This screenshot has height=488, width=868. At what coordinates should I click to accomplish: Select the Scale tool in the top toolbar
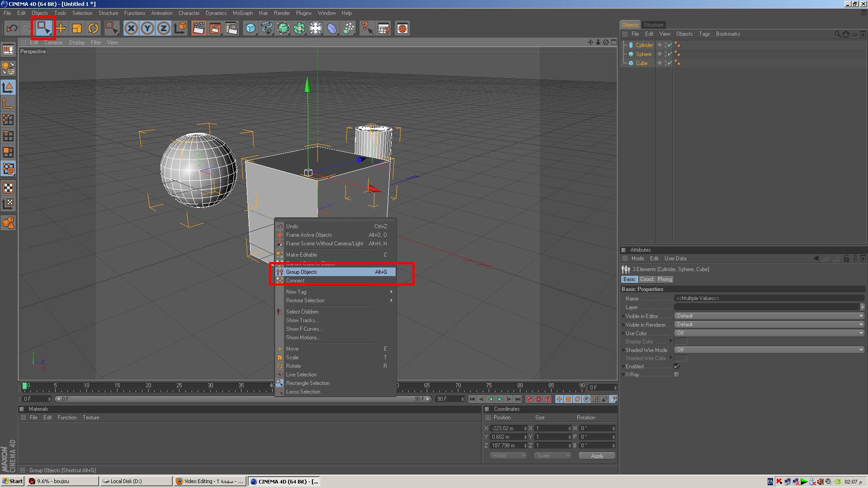[x=77, y=28]
